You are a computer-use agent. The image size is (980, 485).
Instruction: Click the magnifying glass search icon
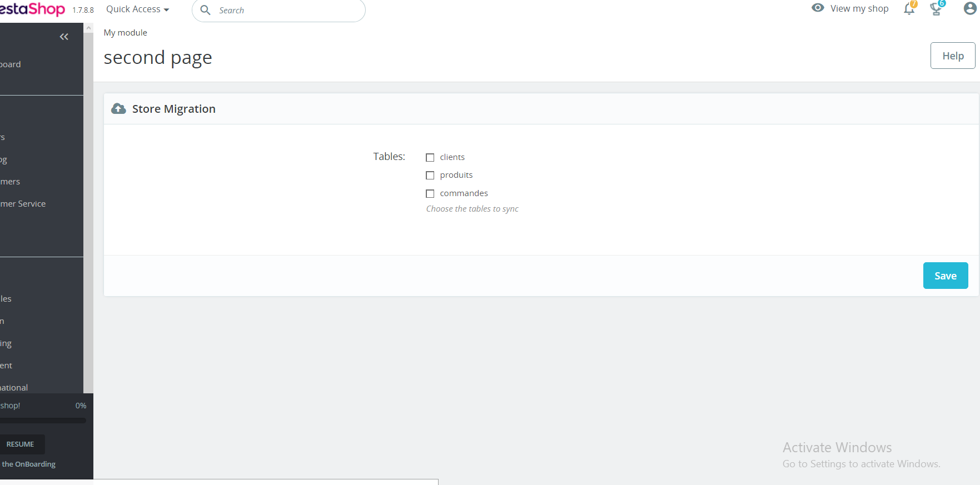point(205,10)
